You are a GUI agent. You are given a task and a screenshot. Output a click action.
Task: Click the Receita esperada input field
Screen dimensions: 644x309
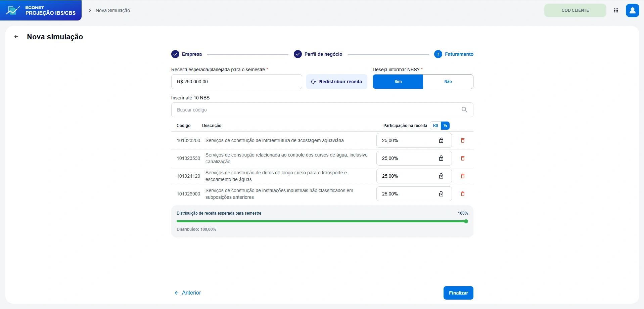pyautogui.click(x=237, y=82)
